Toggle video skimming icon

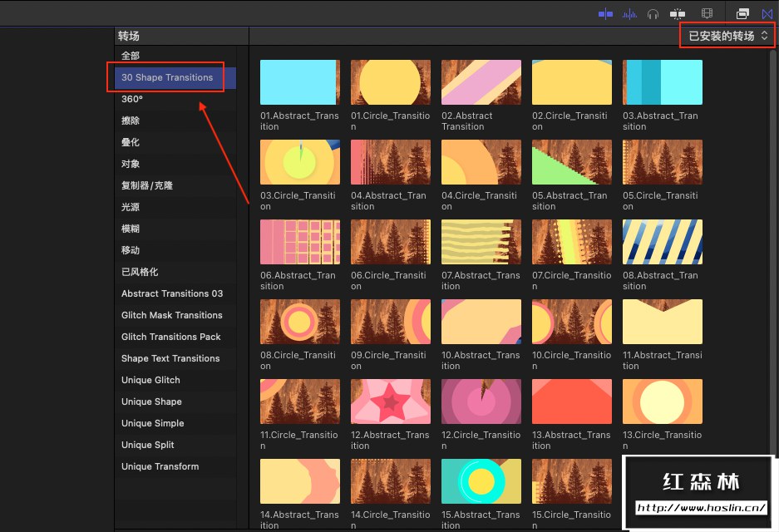pos(605,13)
